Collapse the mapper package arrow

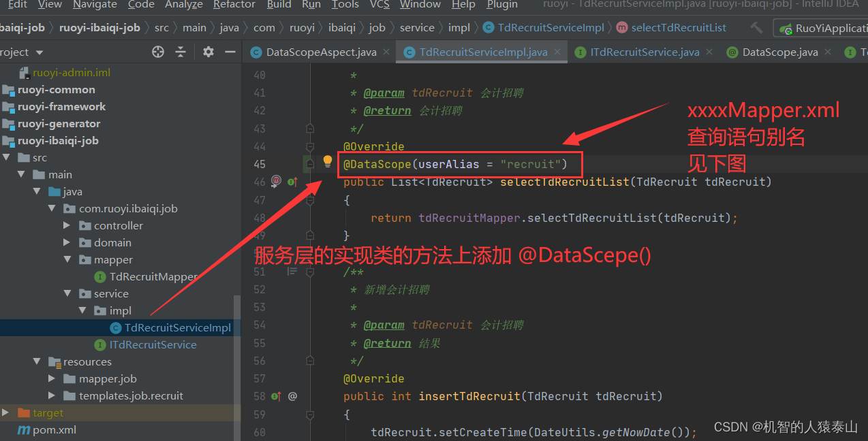[67, 259]
